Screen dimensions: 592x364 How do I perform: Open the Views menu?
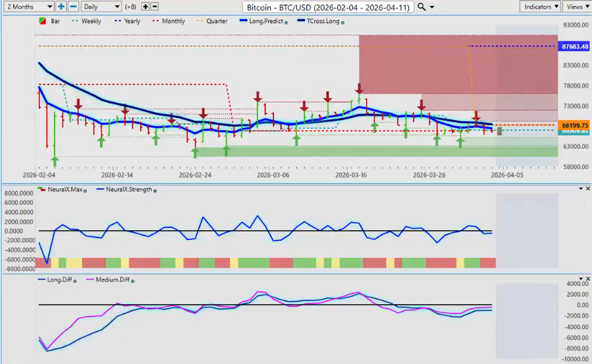(x=577, y=6)
